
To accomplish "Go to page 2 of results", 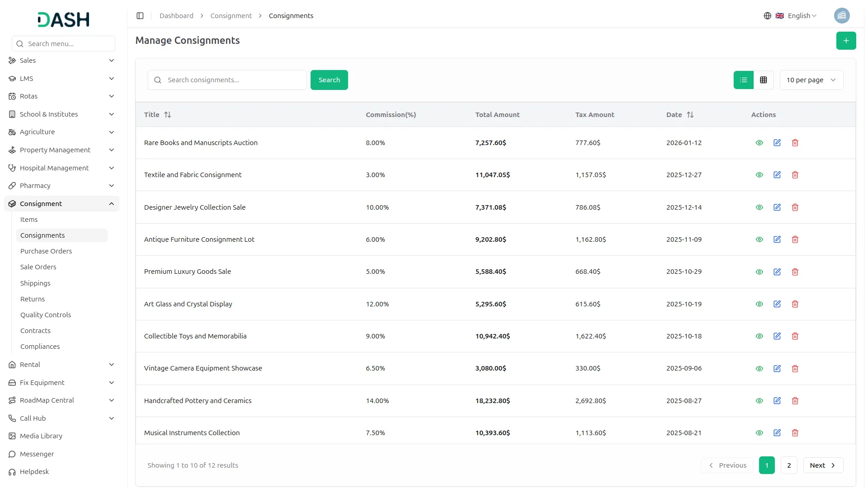I will [789, 465].
